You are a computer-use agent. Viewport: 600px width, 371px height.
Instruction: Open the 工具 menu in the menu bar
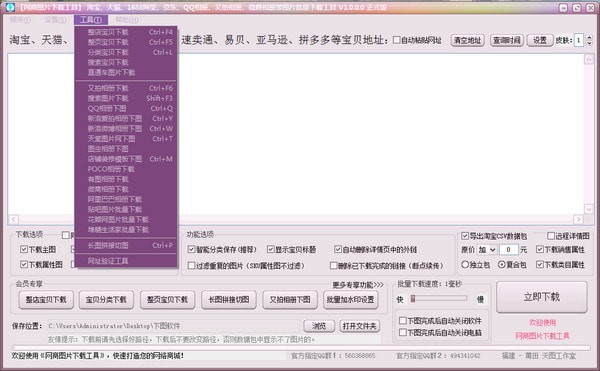pos(91,20)
